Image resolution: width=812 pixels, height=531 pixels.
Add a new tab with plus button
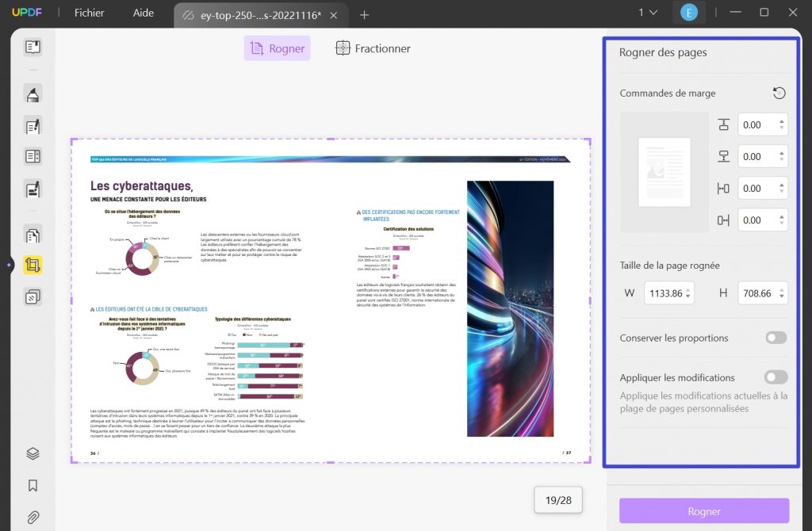364,15
